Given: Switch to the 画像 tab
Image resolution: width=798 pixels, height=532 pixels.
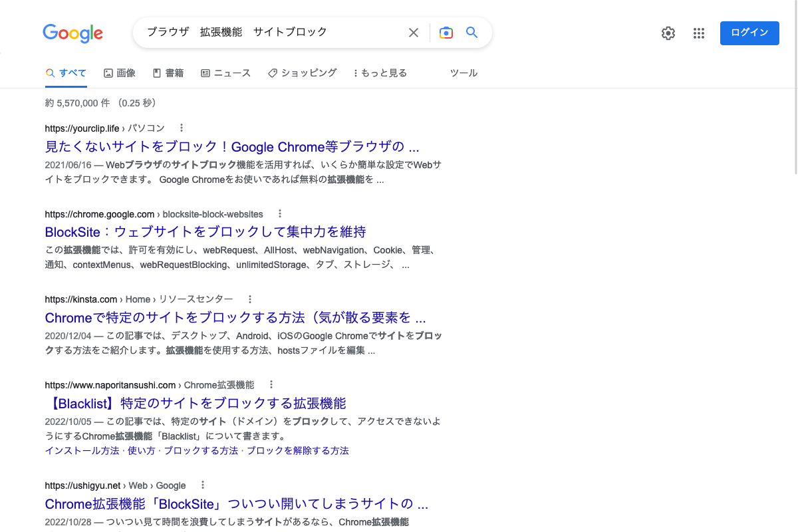Looking at the screenshot, I should pos(120,73).
